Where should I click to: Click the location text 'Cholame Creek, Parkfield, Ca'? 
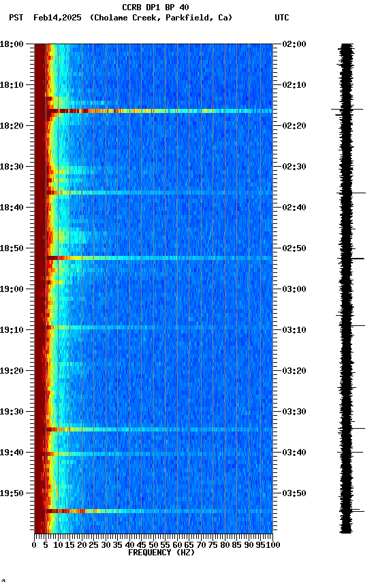click(161, 18)
